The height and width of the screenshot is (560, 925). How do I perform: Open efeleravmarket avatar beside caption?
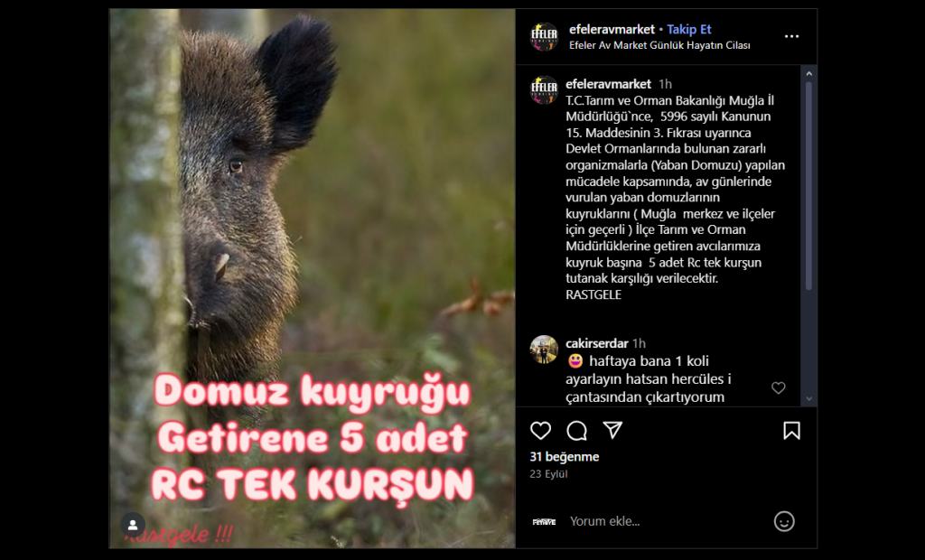(544, 90)
